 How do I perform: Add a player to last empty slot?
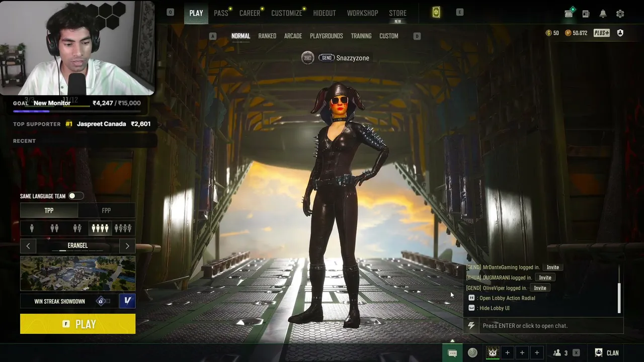point(537,353)
